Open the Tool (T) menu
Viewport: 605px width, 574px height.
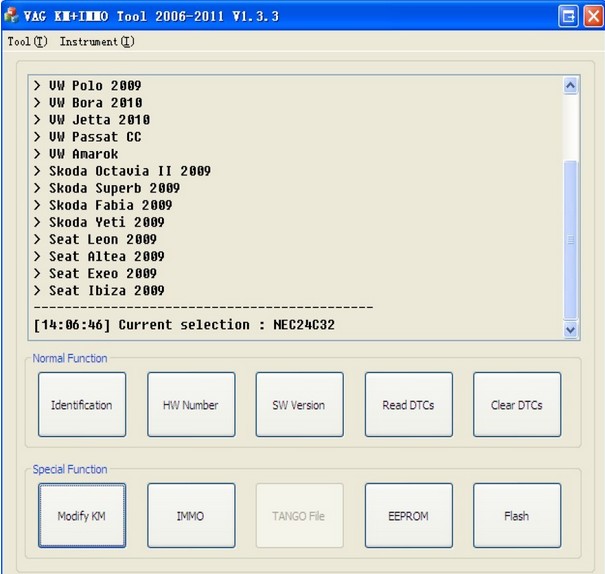[x=27, y=41]
